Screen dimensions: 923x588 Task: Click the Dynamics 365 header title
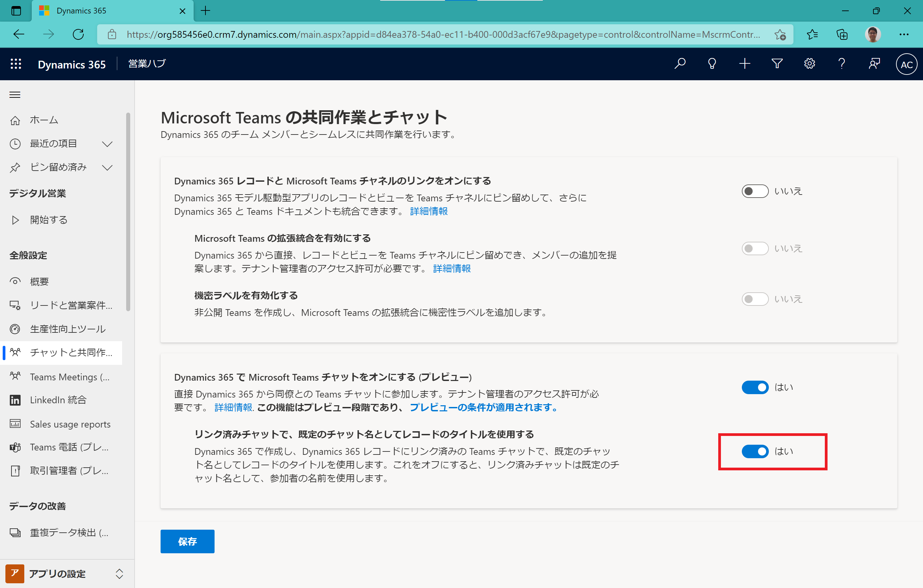point(72,64)
